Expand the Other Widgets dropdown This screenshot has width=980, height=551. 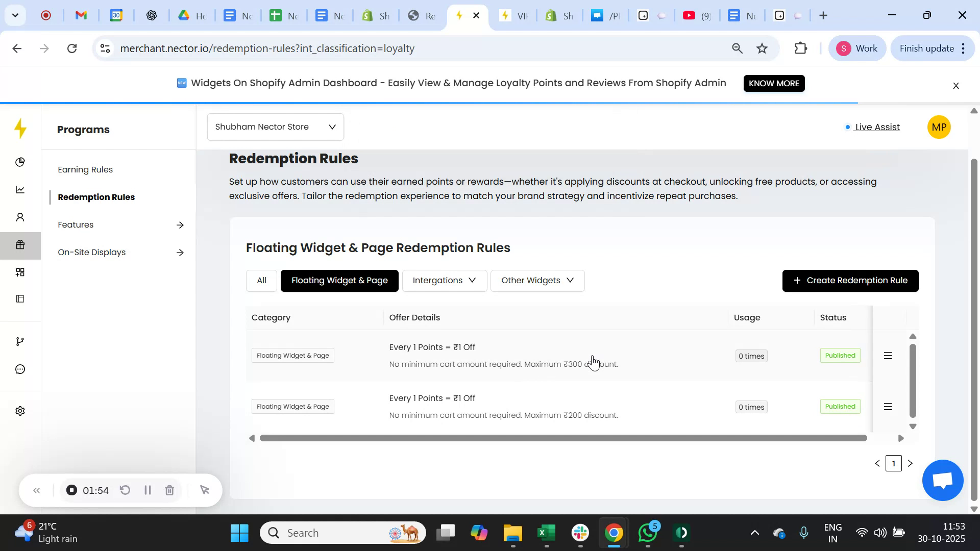pos(537,281)
